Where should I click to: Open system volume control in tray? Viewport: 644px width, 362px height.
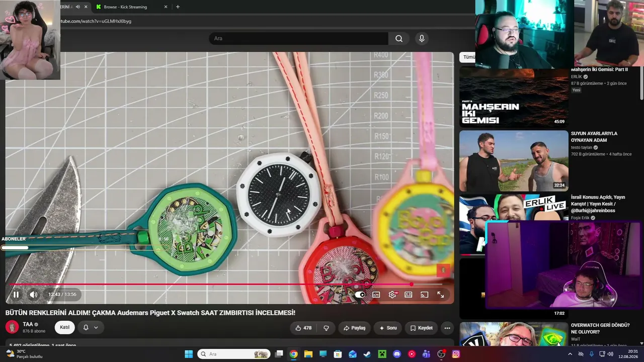pyautogui.click(x=610, y=354)
